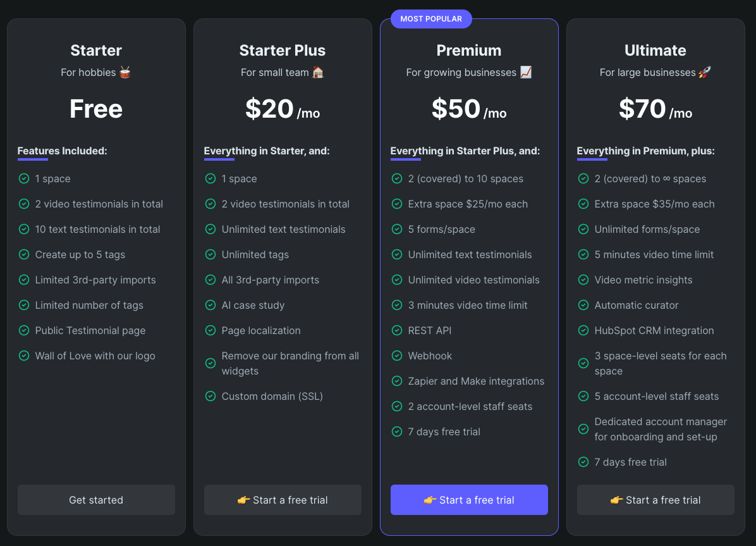The height and width of the screenshot is (546, 756).
Task: Click the check icon for Video metric insights
Action: click(x=583, y=280)
